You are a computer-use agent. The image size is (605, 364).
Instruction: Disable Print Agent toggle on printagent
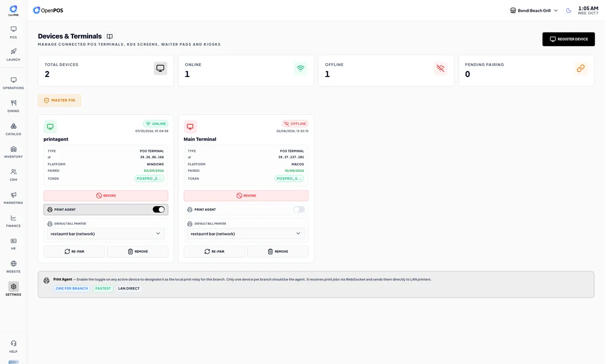pos(158,210)
